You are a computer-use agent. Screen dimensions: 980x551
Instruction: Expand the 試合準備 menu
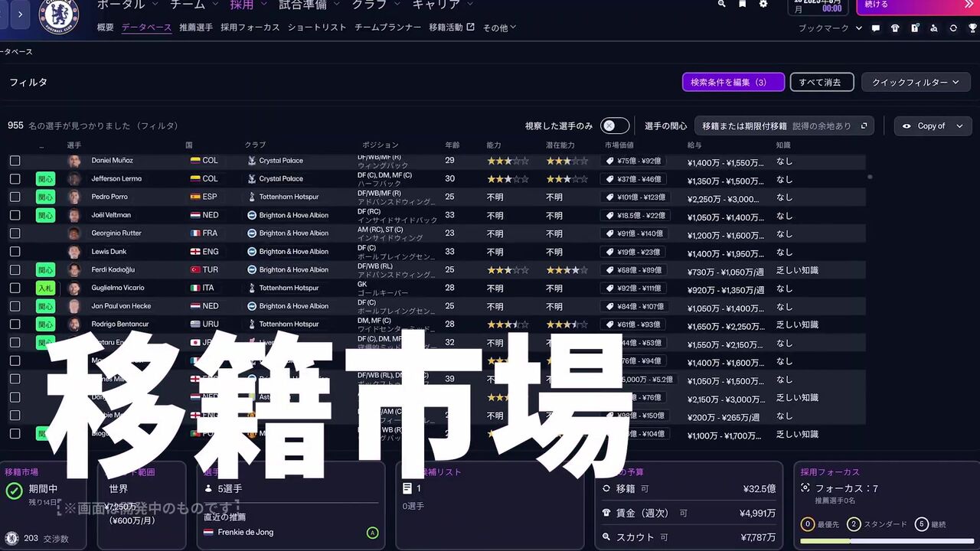click(x=308, y=5)
